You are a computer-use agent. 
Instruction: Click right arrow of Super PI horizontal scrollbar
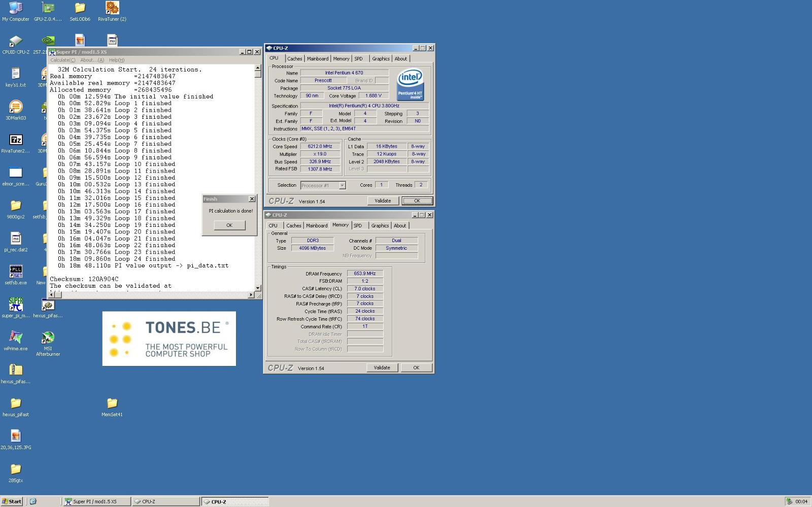(x=251, y=294)
